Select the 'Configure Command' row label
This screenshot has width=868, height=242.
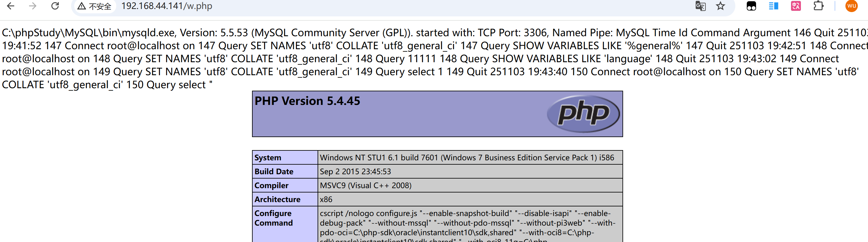click(x=274, y=218)
